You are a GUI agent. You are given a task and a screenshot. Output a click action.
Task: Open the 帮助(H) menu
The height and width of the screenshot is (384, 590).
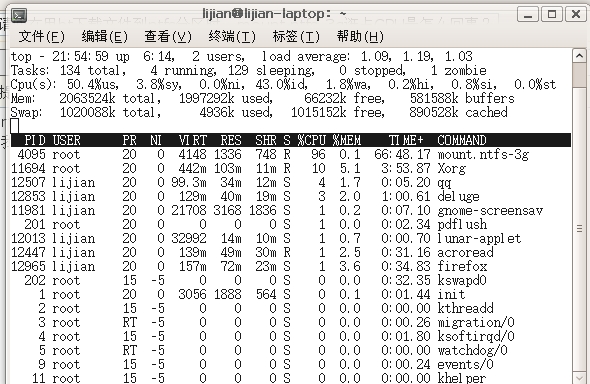[x=360, y=36]
